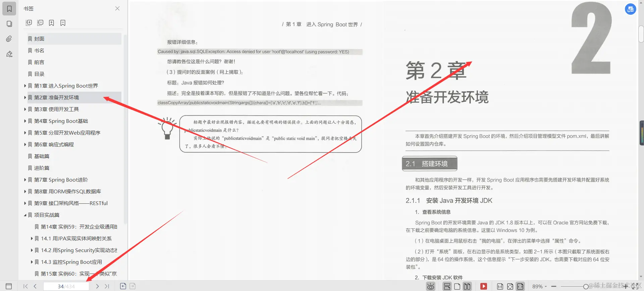The image size is (644, 291).
Task: Click the zoom slider handle
Action: [586, 286]
